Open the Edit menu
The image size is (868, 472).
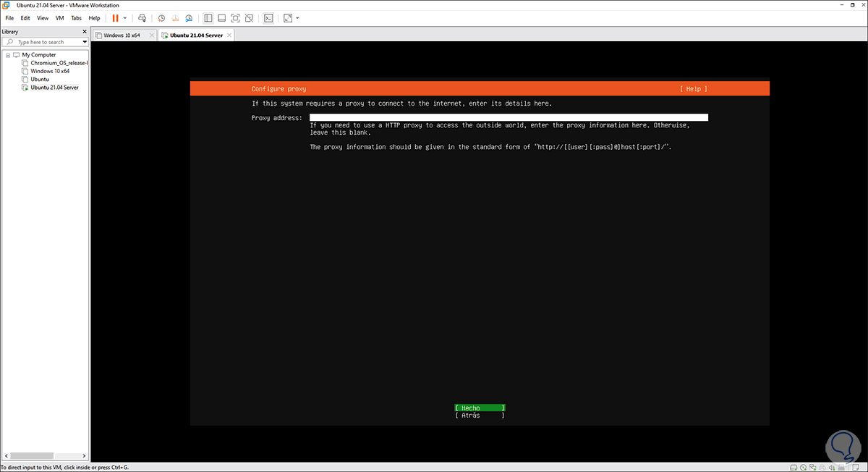point(25,17)
